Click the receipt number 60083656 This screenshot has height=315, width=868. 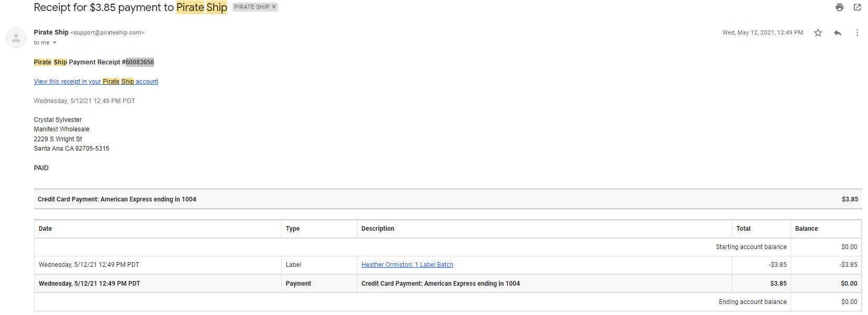[x=140, y=62]
